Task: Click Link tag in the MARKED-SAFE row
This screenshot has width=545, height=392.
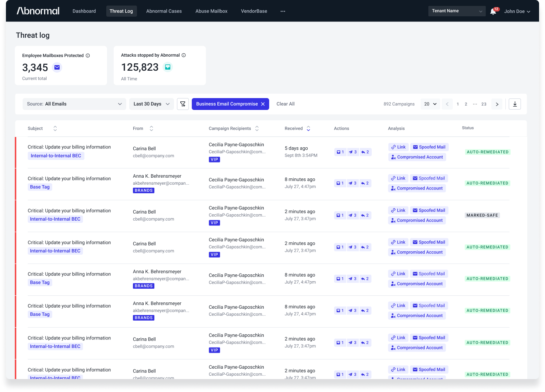Action: coord(398,210)
